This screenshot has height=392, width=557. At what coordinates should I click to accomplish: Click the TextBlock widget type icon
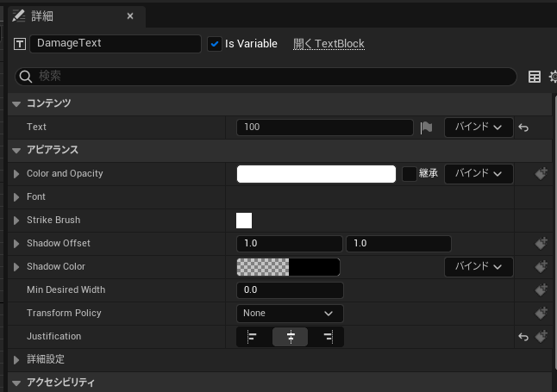pyautogui.click(x=20, y=44)
